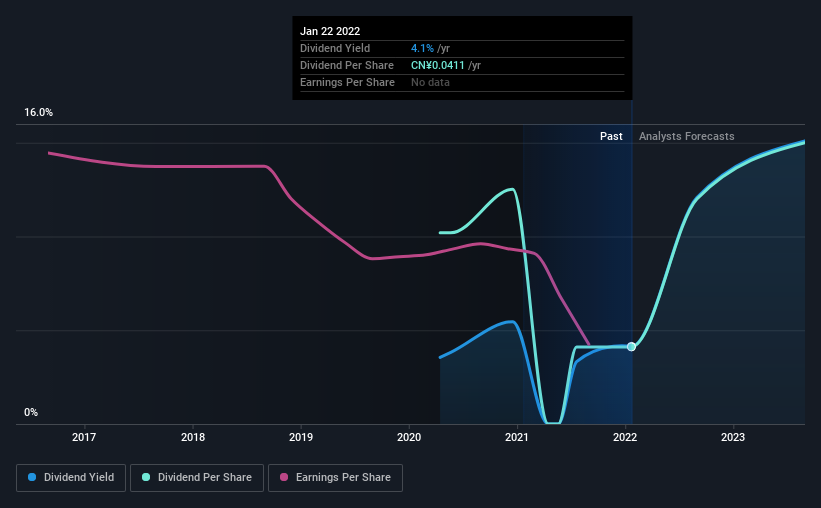This screenshot has width=821, height=508.
Task: Click the Jan 22 2022 tooltip date
Action: [x=330, y=31]
